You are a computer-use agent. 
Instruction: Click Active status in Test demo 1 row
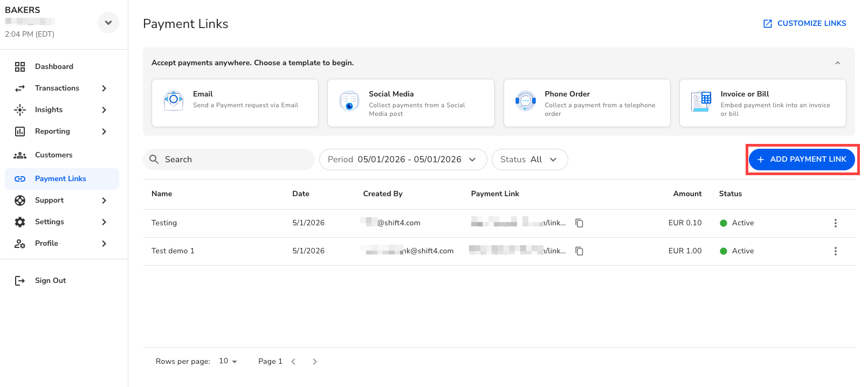coord(737,251)
